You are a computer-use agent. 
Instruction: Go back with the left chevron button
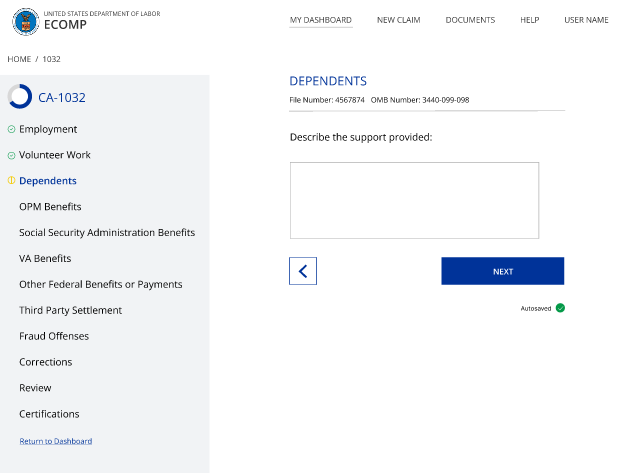pos(303,271)
